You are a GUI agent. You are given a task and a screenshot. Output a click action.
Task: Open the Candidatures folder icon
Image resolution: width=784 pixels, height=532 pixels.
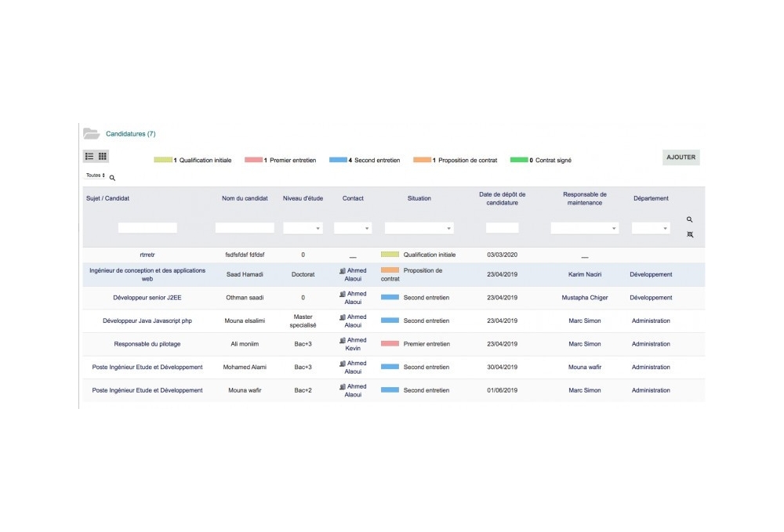pos(91,132)
